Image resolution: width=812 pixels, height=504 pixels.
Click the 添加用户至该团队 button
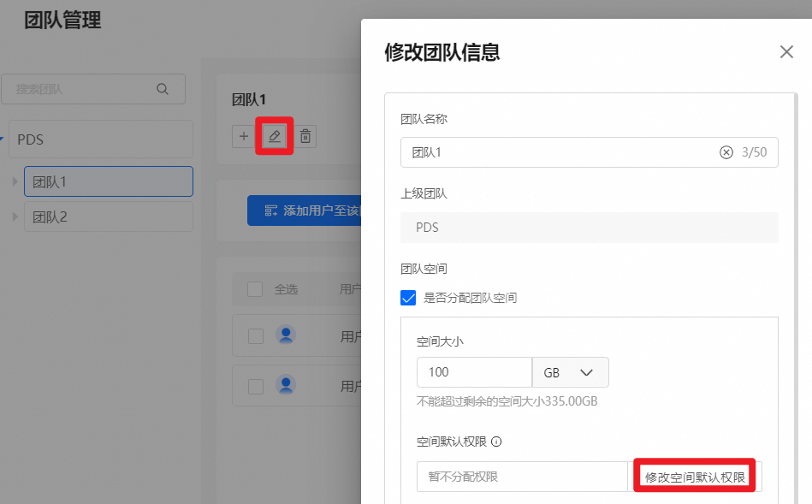point(305,210)
